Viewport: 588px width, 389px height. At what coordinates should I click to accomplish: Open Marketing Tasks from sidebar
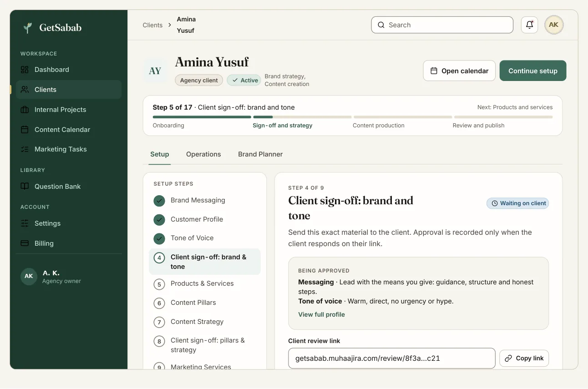[69, 149]
